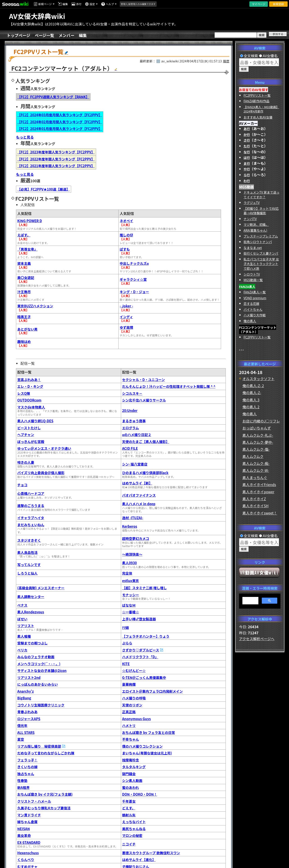Open ALL STARS link
289x868 pixels.
(x=26, y=733)
